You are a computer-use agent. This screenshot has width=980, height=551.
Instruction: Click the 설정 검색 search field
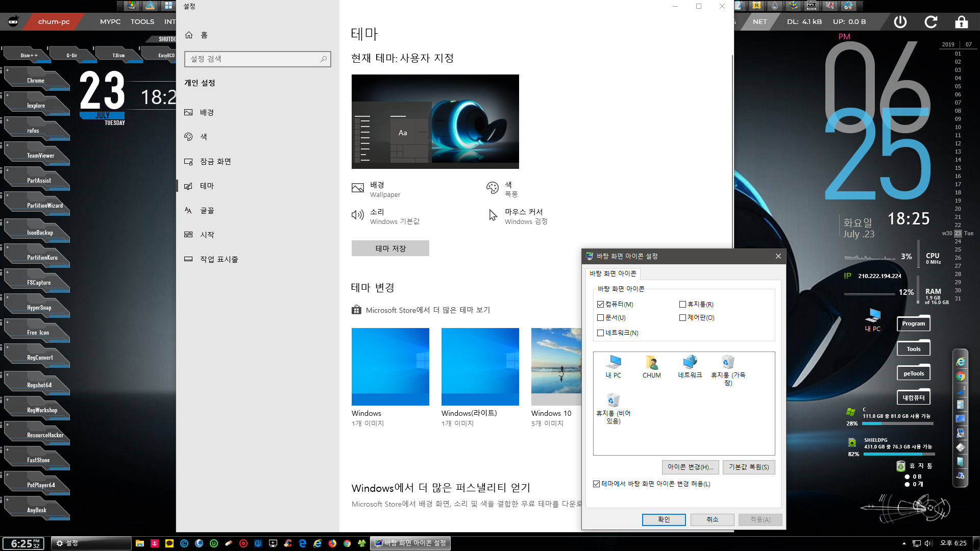point(258,59)
